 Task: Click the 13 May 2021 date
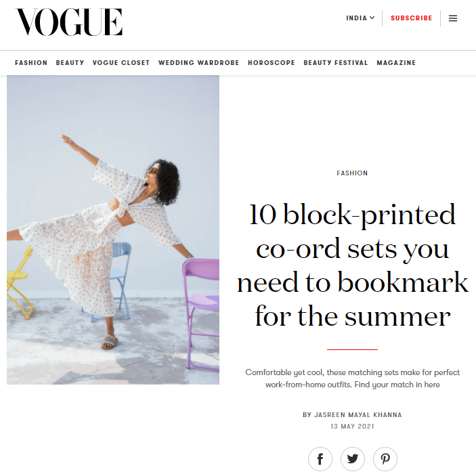[352, 426]
